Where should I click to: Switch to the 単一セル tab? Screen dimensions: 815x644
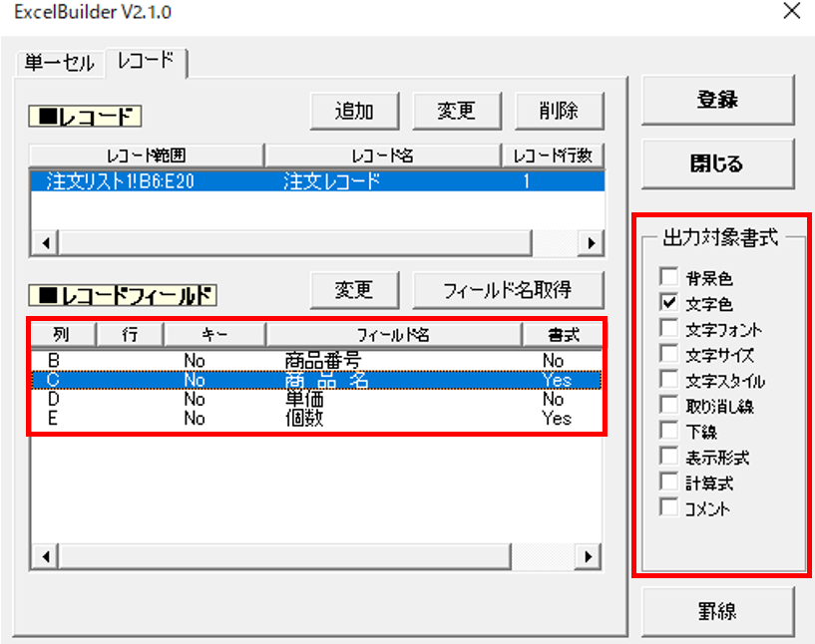click(x=60, y=64)
